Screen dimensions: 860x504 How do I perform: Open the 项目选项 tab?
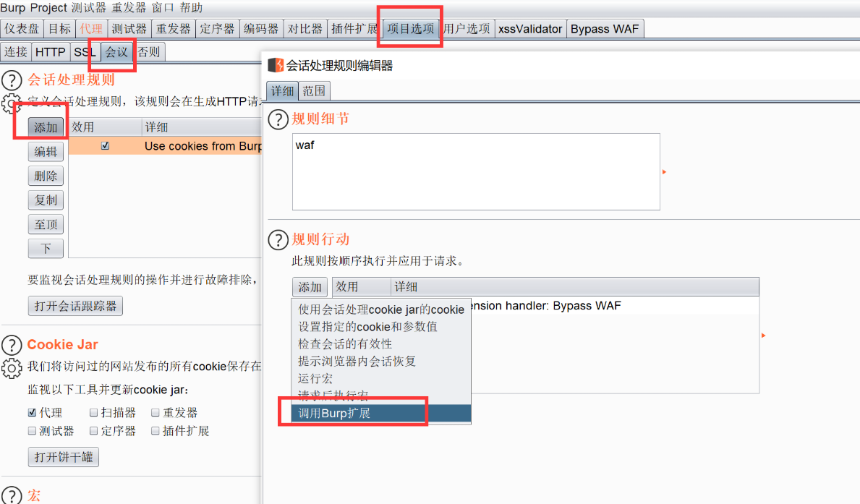410,28
